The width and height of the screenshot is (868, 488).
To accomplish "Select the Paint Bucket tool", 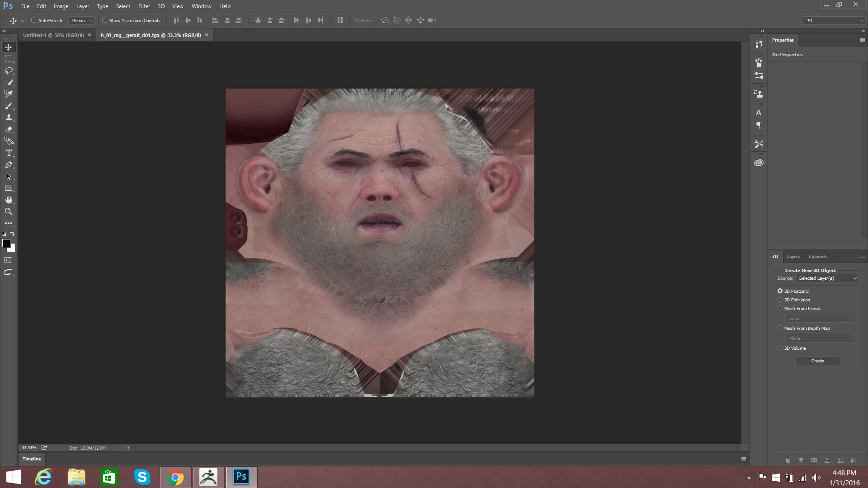I will click(9, 141).
